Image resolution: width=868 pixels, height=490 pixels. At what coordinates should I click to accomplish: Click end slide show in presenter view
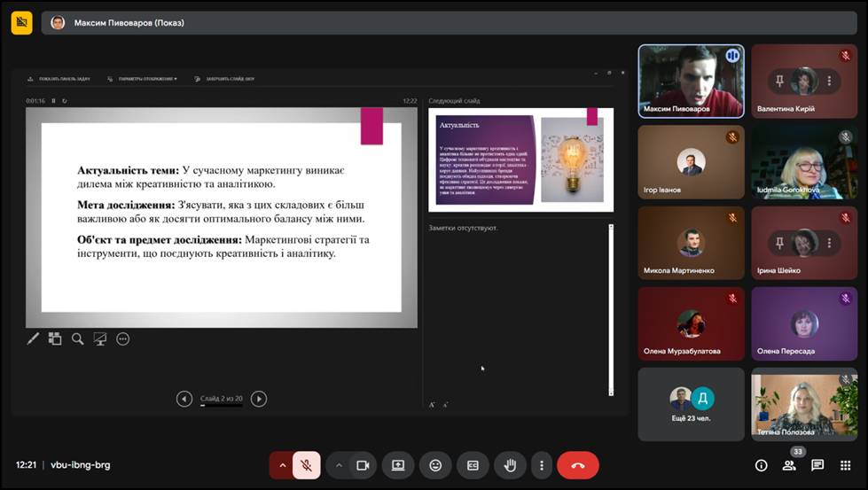[224, 79]
